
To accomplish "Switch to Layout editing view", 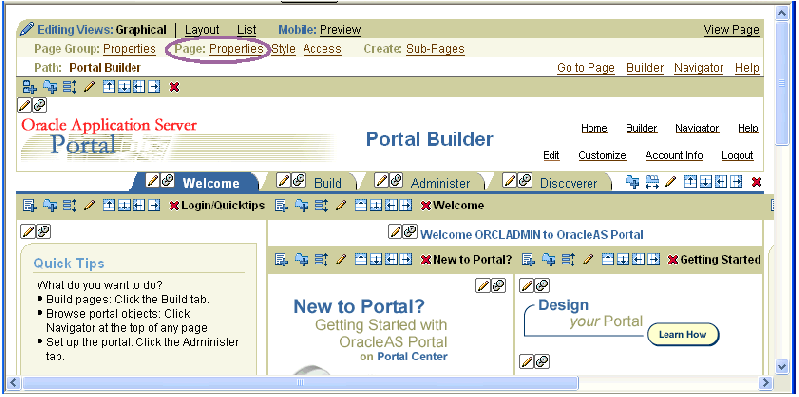I will [x=202, y=30].
